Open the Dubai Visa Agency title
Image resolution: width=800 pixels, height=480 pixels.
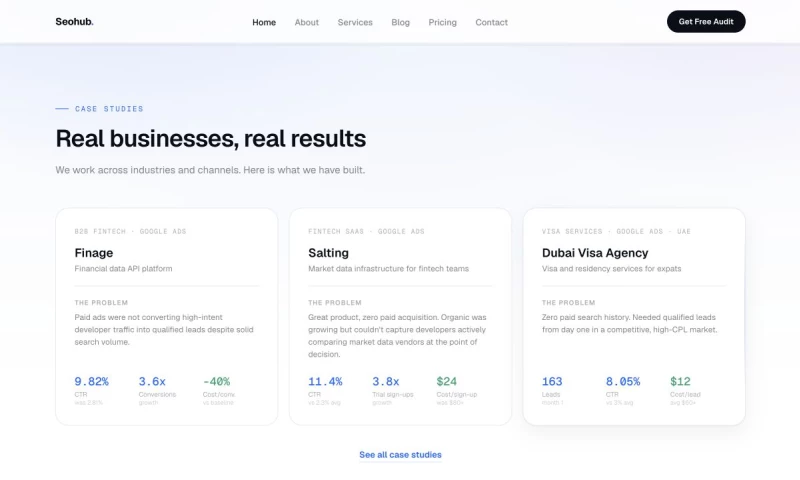point(595,253)
